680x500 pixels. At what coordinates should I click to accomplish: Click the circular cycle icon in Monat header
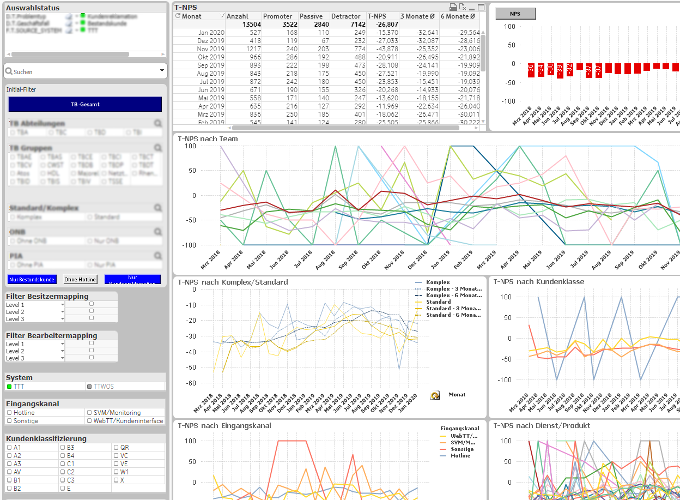(x=179, y=17)
